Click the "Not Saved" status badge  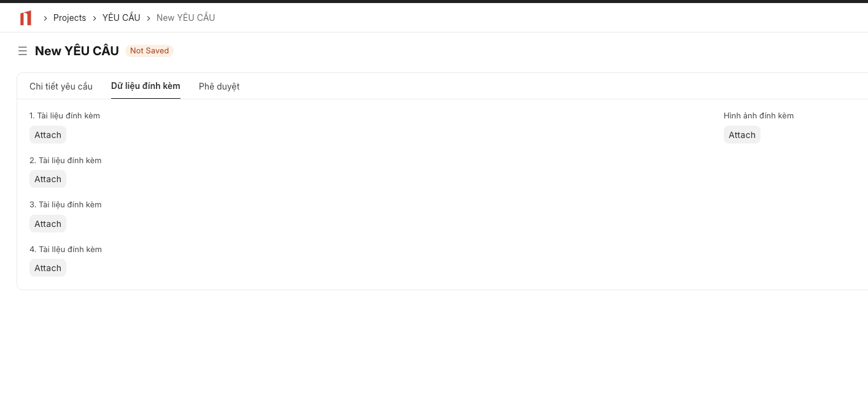pyautogui.click(x=149, y=50)
